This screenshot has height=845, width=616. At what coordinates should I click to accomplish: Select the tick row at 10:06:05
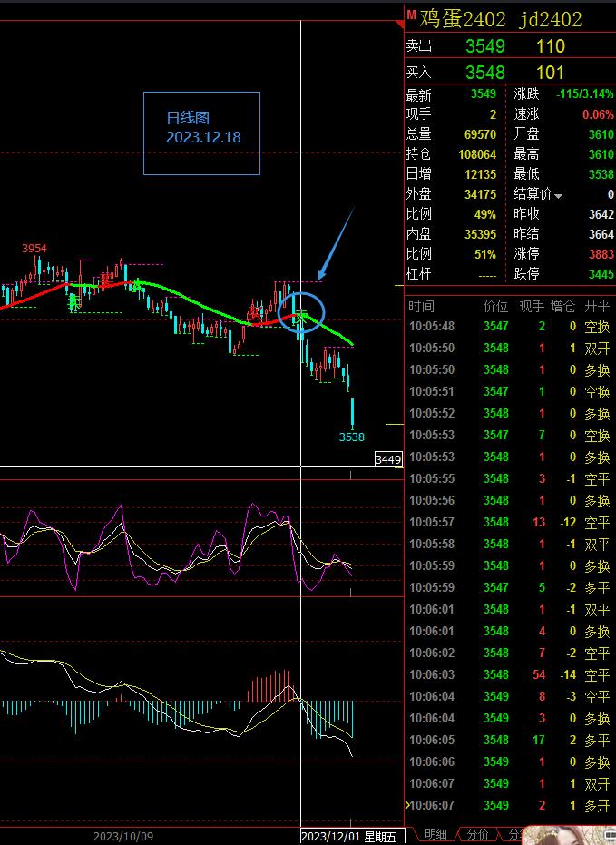click(509, 740)
